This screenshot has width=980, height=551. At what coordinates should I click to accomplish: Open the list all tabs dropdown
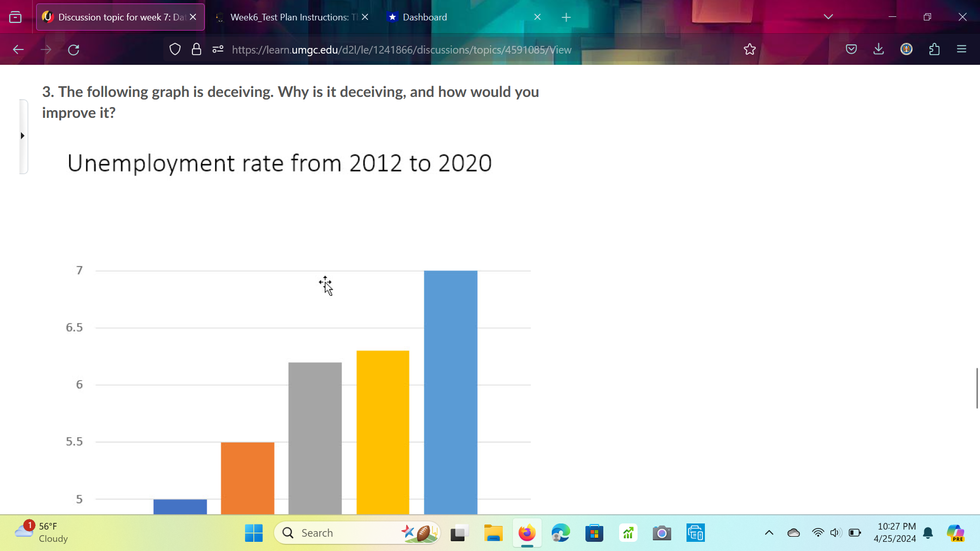tap(828, 17)
